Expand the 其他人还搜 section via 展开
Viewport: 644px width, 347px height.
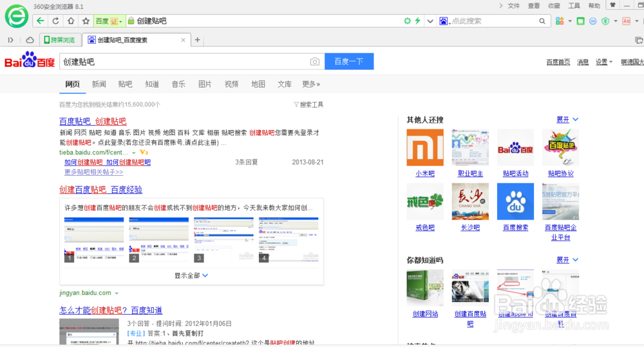(x=567, y=120)
